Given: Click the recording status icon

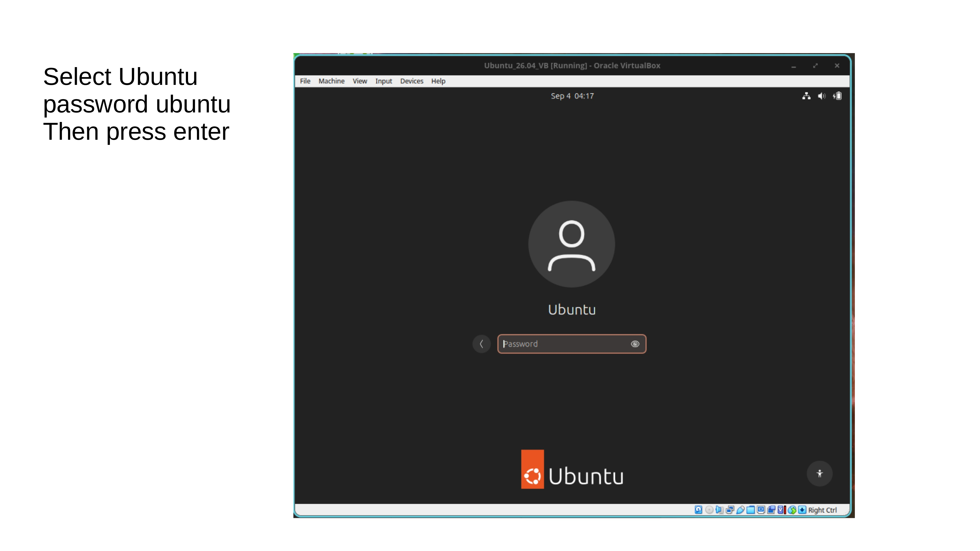Looking at the screenshot, I should coord(771,510).
